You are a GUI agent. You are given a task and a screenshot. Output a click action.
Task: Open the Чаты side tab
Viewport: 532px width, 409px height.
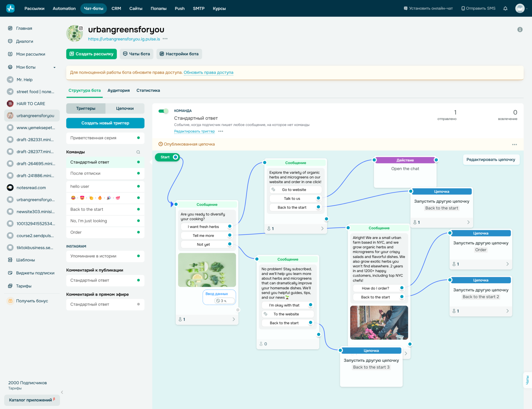[527, 380]
